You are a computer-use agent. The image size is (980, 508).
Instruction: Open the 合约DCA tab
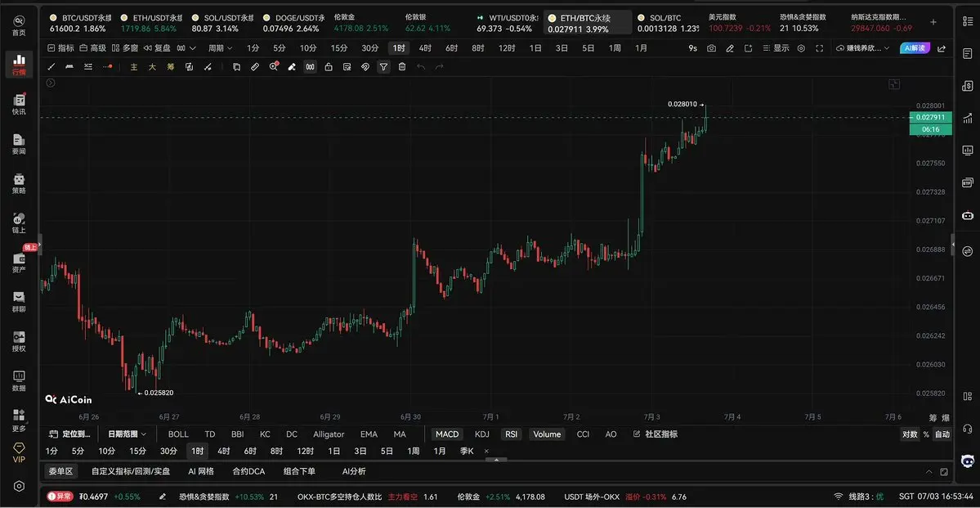[x=248, y=472]
